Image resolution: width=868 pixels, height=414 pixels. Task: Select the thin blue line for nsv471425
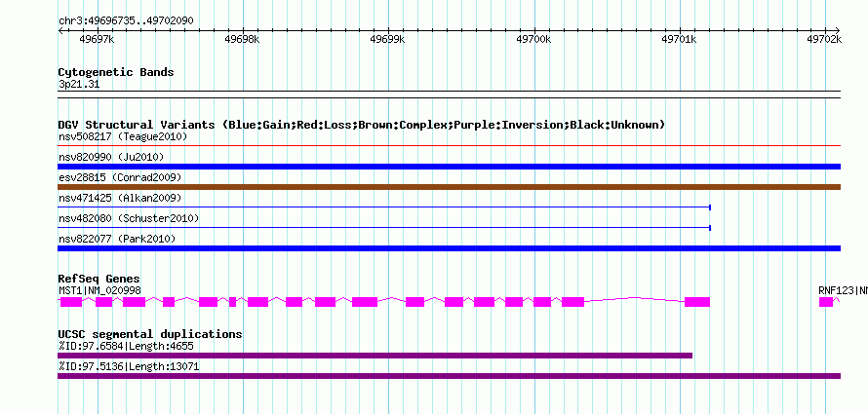(384, 207)
